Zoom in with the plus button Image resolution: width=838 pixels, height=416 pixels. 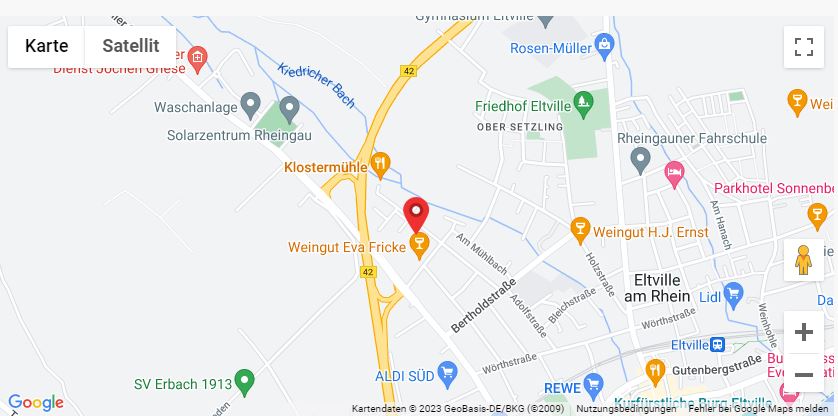coord(804,332)
